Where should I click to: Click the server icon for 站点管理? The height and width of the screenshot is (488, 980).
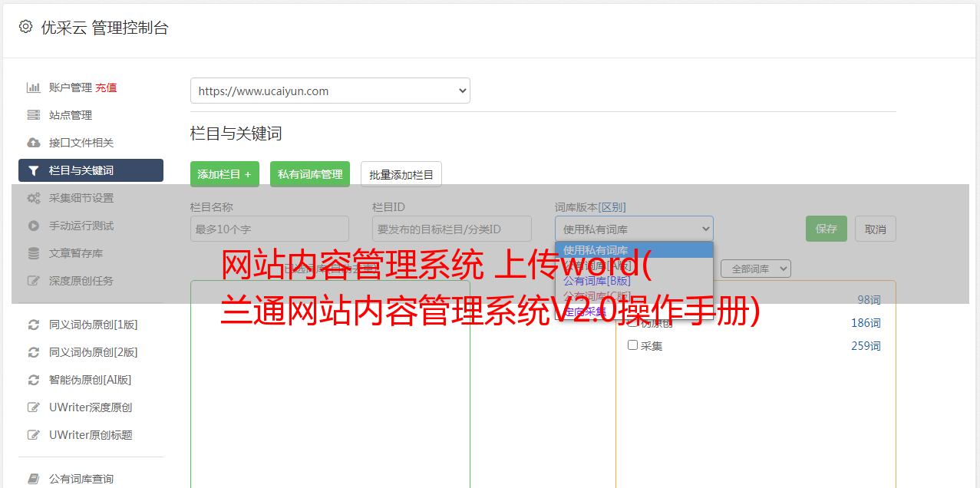34,115
